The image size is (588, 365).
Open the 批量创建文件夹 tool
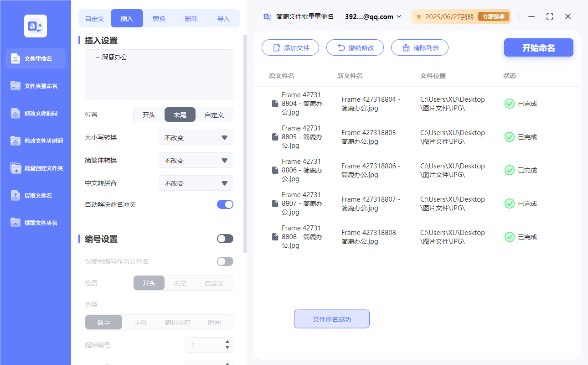[35, 168]
